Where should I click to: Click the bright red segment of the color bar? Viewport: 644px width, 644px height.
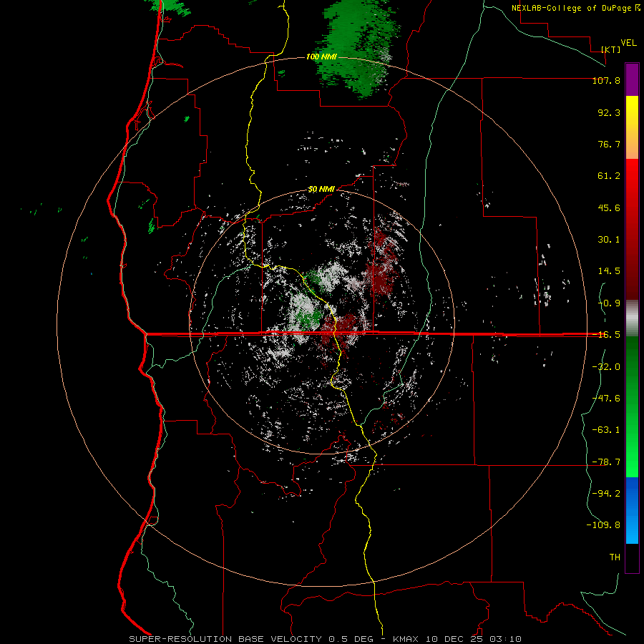[632, 175]
